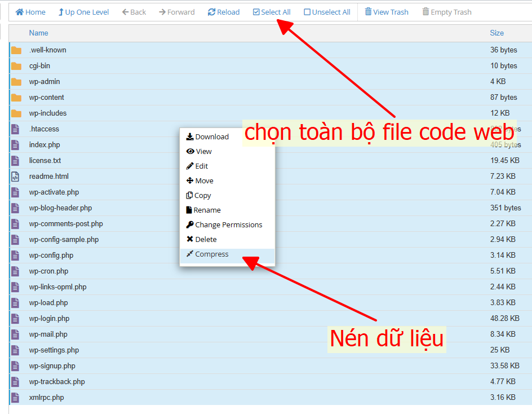Enable Select All for all files
Image resolution: width=532 pixels, height=414 pixels.
pos(271,11)
